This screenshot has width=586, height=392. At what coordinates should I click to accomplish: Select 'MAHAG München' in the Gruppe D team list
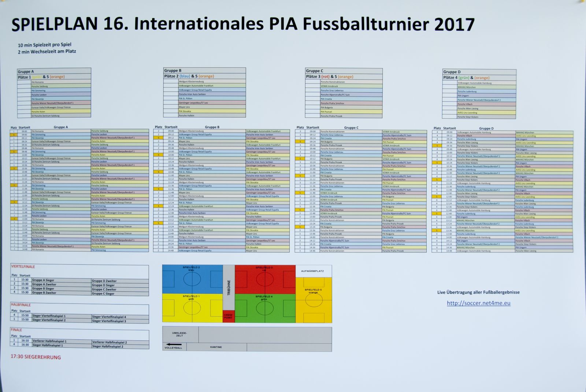coord(486,87)
